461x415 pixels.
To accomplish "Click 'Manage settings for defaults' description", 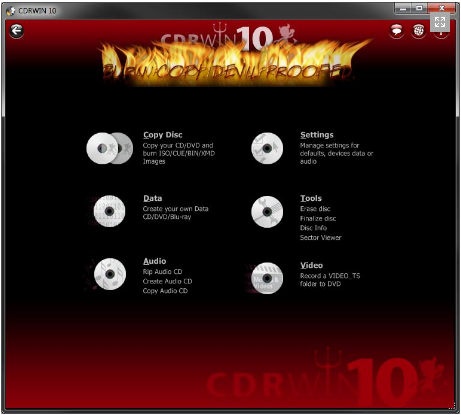I will point(336,153).
